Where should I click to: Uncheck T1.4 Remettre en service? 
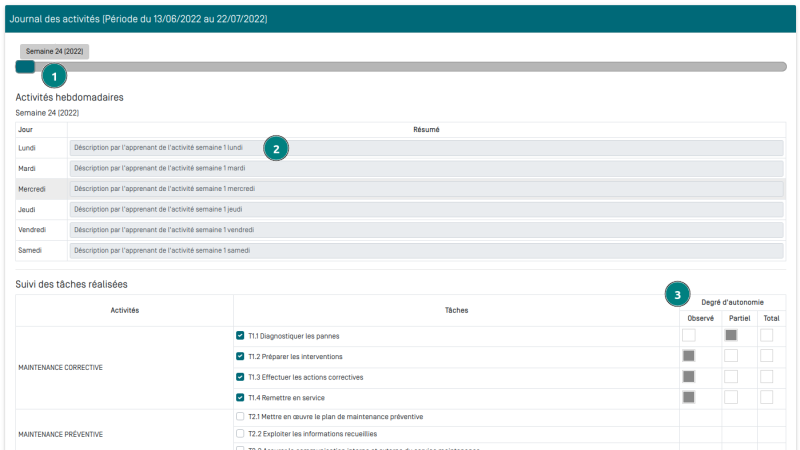click(240, 397)
